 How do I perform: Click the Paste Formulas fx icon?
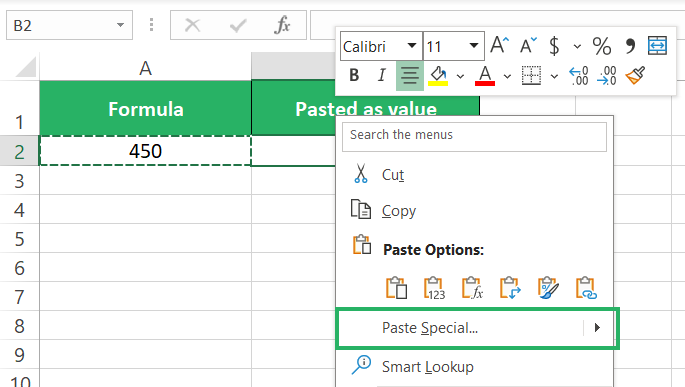(472, 288)
